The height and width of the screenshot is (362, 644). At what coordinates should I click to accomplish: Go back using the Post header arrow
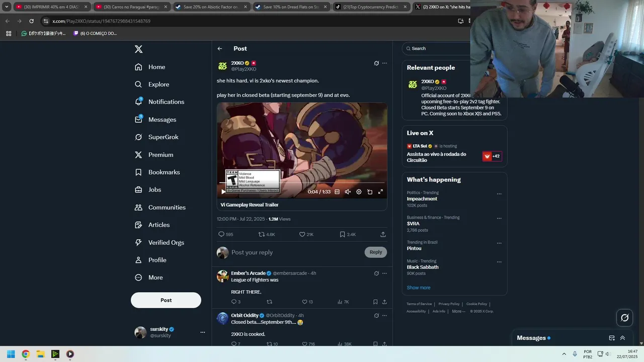220,49
